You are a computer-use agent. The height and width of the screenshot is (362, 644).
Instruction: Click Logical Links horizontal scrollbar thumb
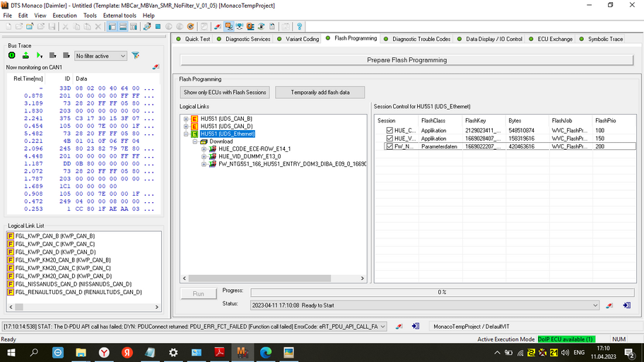click(x=259, y=278)
